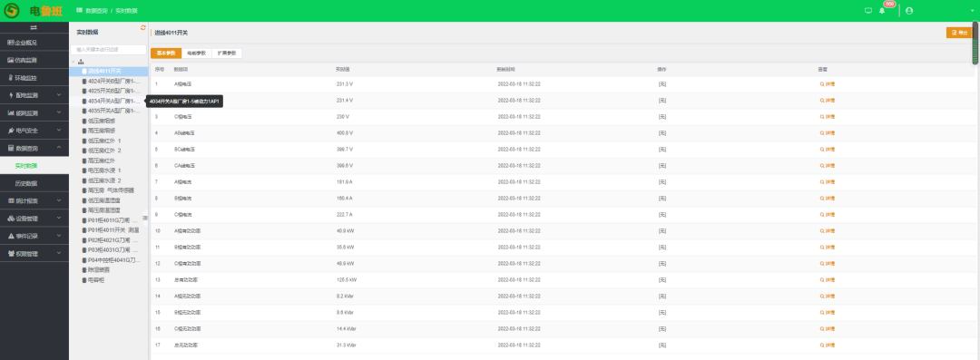Select the 进线4011开关 tree node
The width and height of the screenshot is (980, 360).
[109, 72]
